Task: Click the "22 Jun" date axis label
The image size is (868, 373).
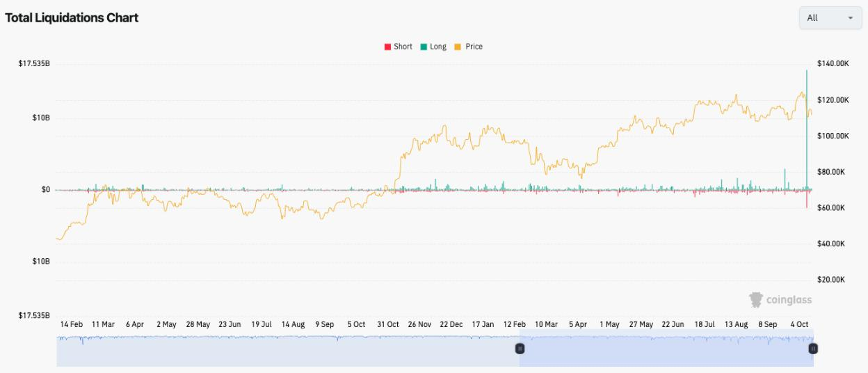Action: pos(673,324)
